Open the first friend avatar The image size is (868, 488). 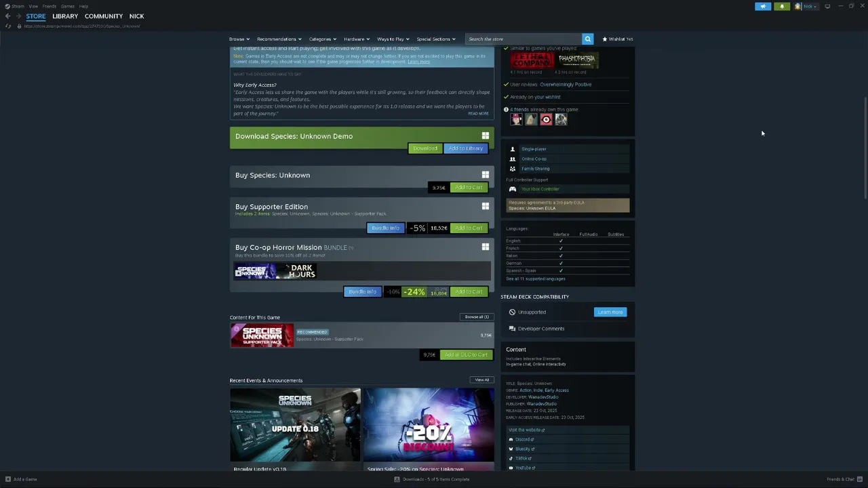point(516,120)
